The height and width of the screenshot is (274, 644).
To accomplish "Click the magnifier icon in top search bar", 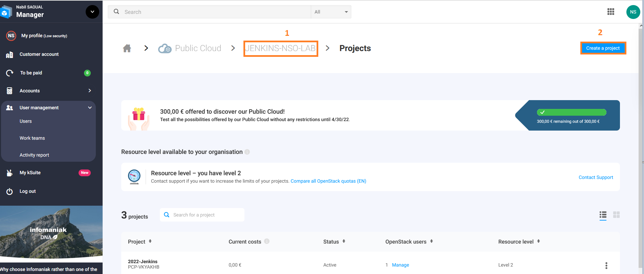I will (x=116, y=12).
